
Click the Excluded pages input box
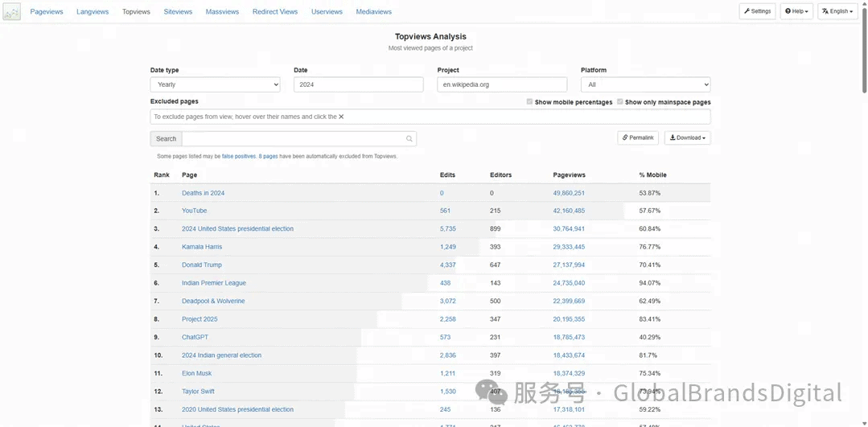coord(430,117)
